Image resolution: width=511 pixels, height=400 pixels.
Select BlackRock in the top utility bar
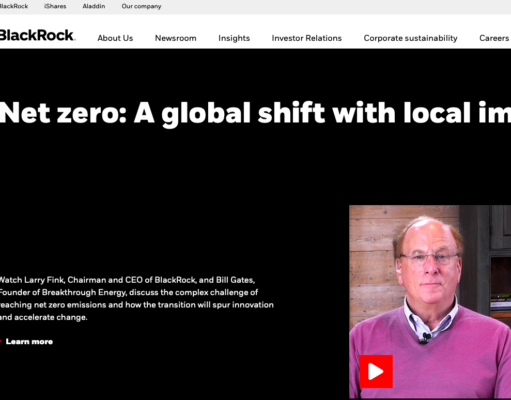point(14,6)
